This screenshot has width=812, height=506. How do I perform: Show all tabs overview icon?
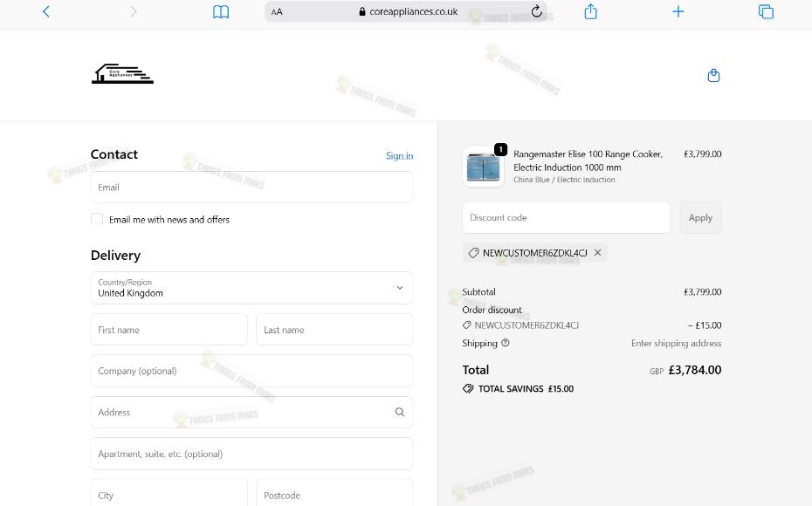(766, 11)
